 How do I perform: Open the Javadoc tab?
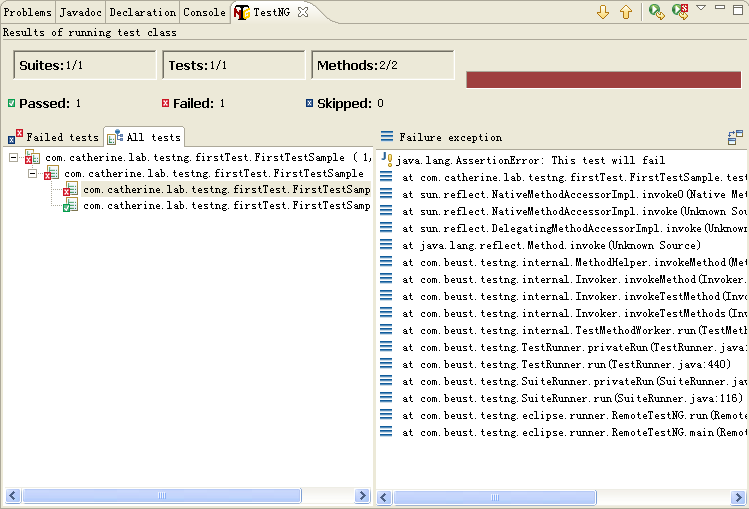(x=80, y=13)
